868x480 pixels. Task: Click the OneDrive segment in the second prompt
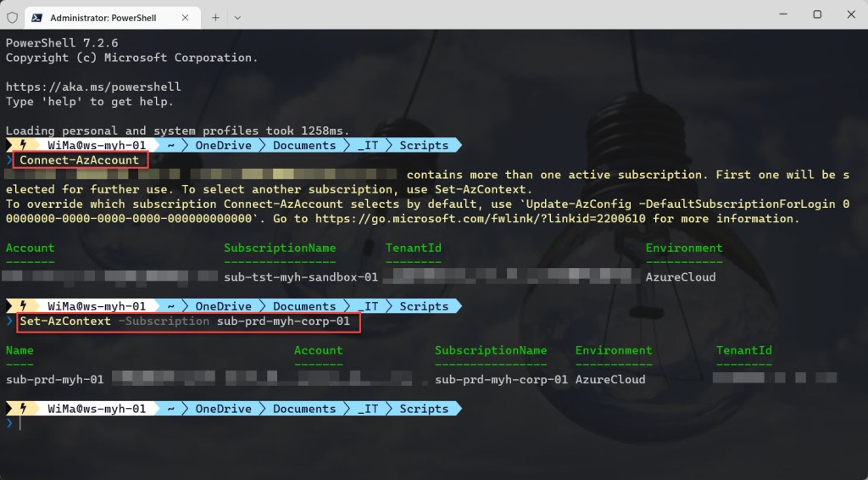point(223,306)
